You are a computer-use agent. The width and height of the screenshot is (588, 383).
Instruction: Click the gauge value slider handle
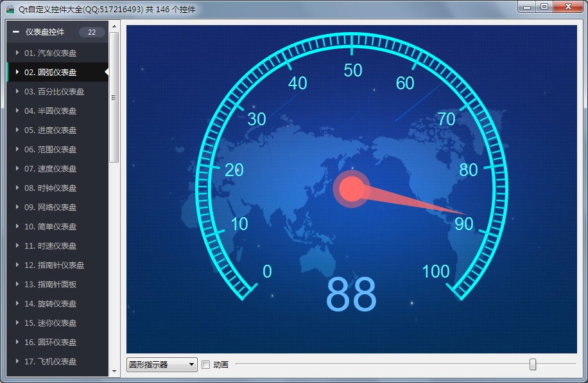point(533,364)
